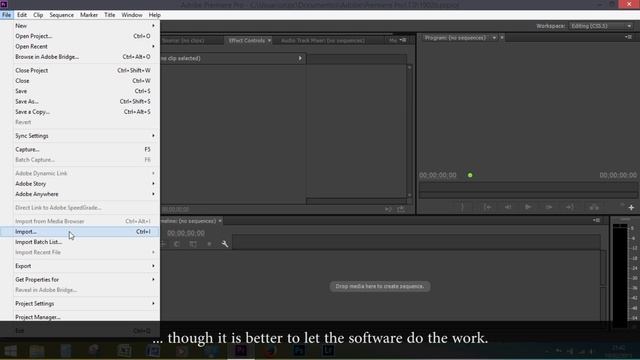This screenshot has width=640, height=360.
Task: Open the Edit menu
Action: point(22,15)
